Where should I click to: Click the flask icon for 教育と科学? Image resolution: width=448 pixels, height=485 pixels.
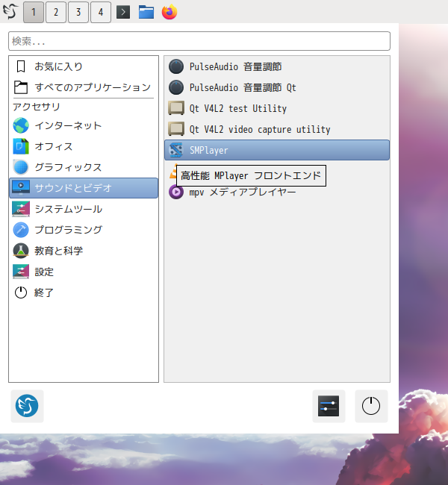(21, 251)
